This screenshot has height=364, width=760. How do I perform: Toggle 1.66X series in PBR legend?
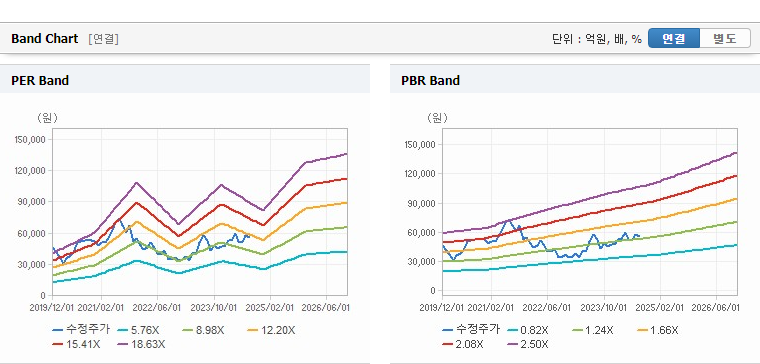tap(658, 330)
